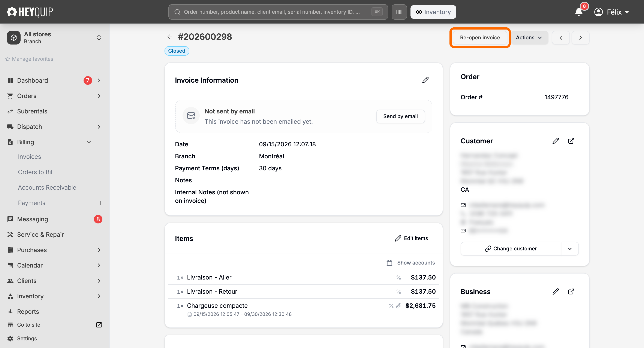Go to next invoice arrow
The width and height of the screenshot is (644, 348).
[x=581, y=38]
